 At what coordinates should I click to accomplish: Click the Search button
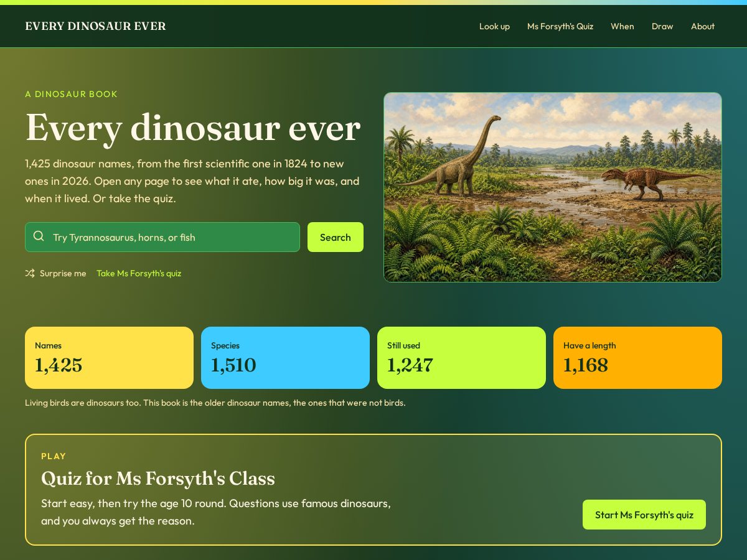point(336,237)
